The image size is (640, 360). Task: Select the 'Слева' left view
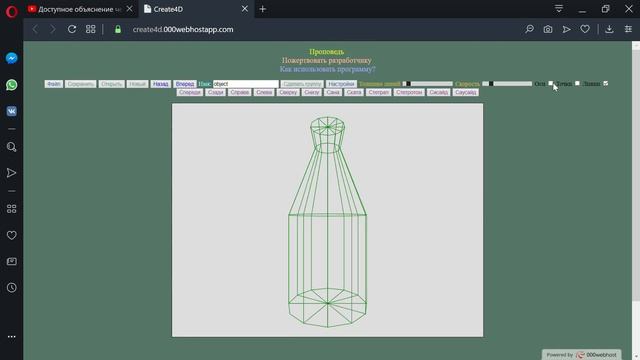point(264,93)
